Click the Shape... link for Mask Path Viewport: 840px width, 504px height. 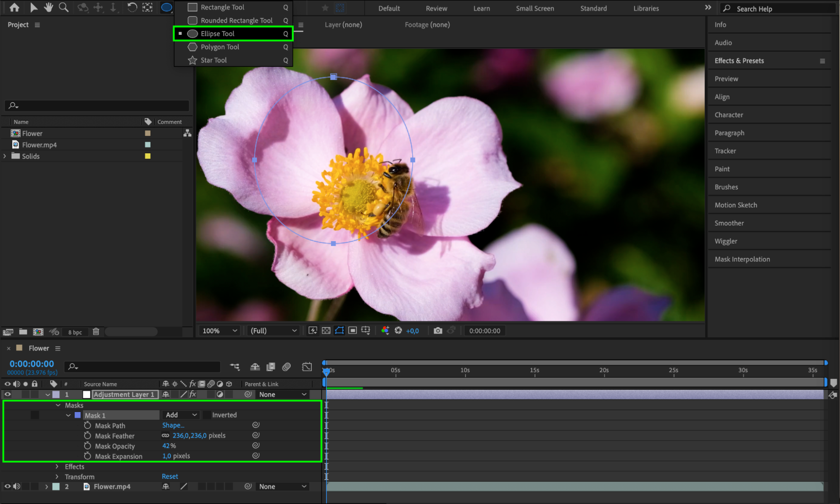[173, 425]
